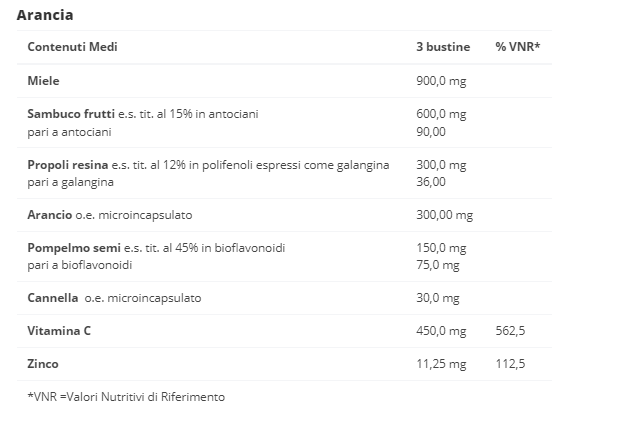Click the 36,00 galangina value
The image size is (628, 441).
431,182
